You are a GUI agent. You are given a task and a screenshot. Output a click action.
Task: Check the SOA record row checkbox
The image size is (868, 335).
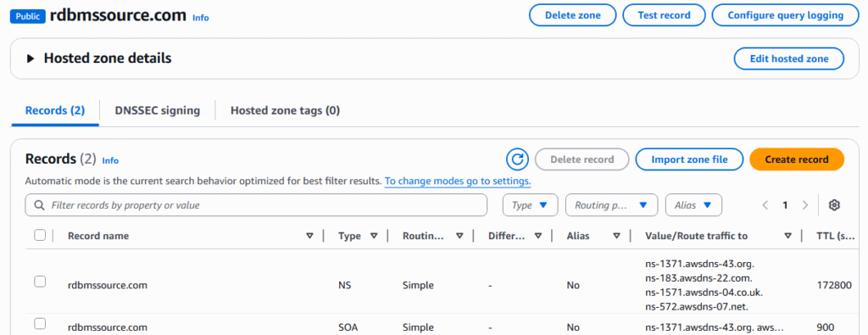tap(40, 323)
